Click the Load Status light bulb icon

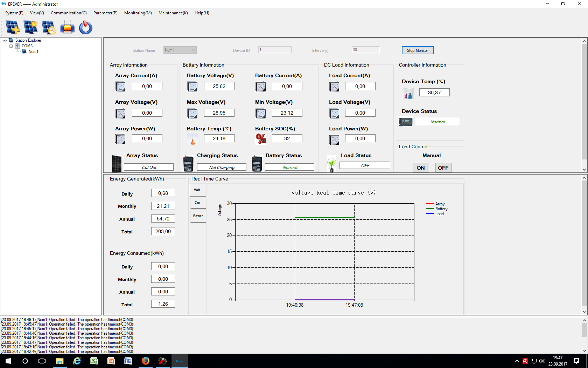click(x=331, y=164)
